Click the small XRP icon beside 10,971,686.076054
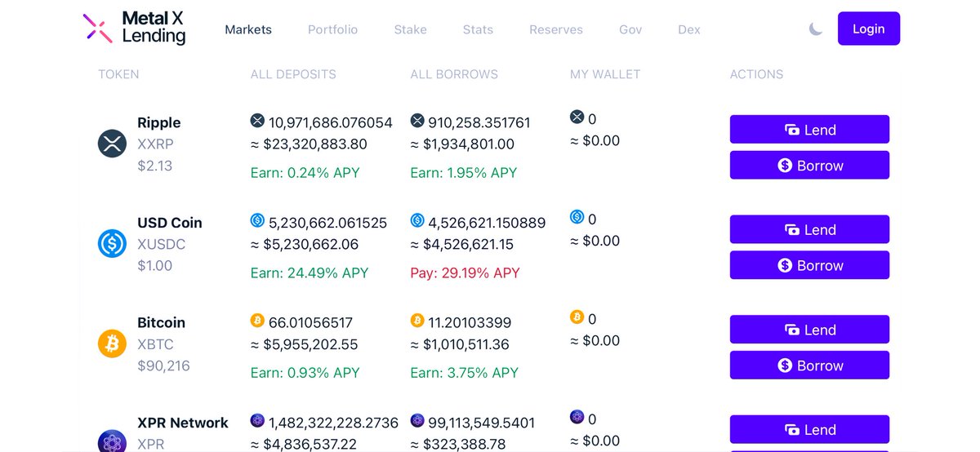 pyautogui.click(x=257, y=121)
